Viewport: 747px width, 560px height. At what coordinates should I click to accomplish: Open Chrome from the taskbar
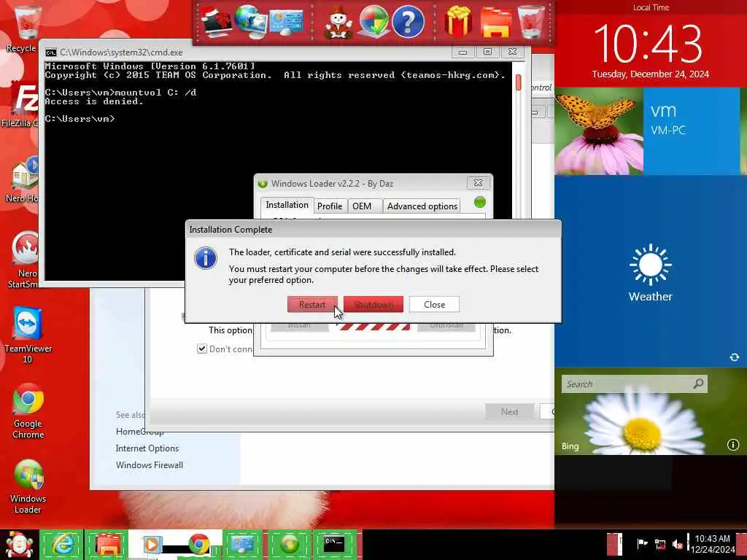pos(199,545)
